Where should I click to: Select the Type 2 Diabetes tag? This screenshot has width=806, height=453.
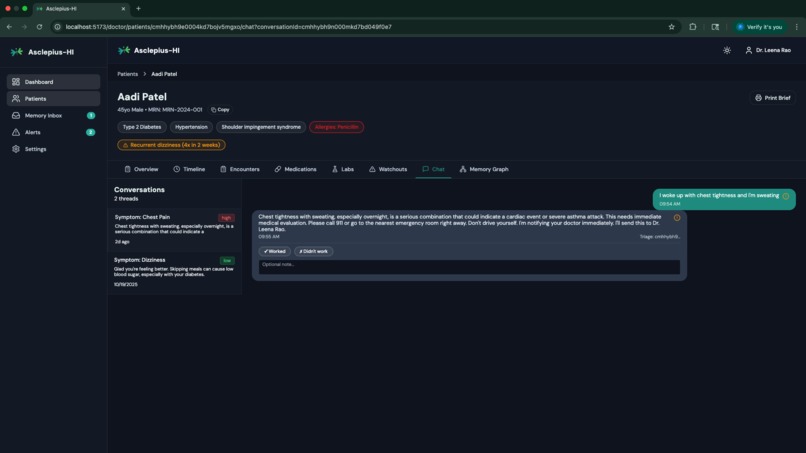[142, 127]
